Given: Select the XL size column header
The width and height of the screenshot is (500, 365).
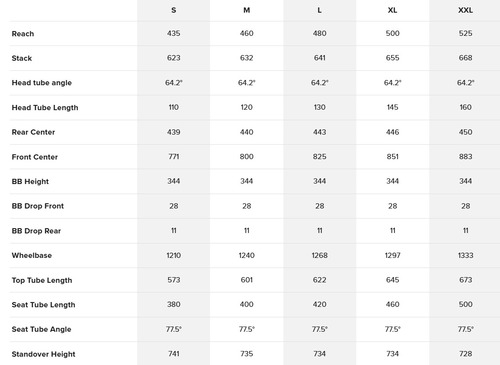Looking at the screenshot, I should click(x=392, y=10).
